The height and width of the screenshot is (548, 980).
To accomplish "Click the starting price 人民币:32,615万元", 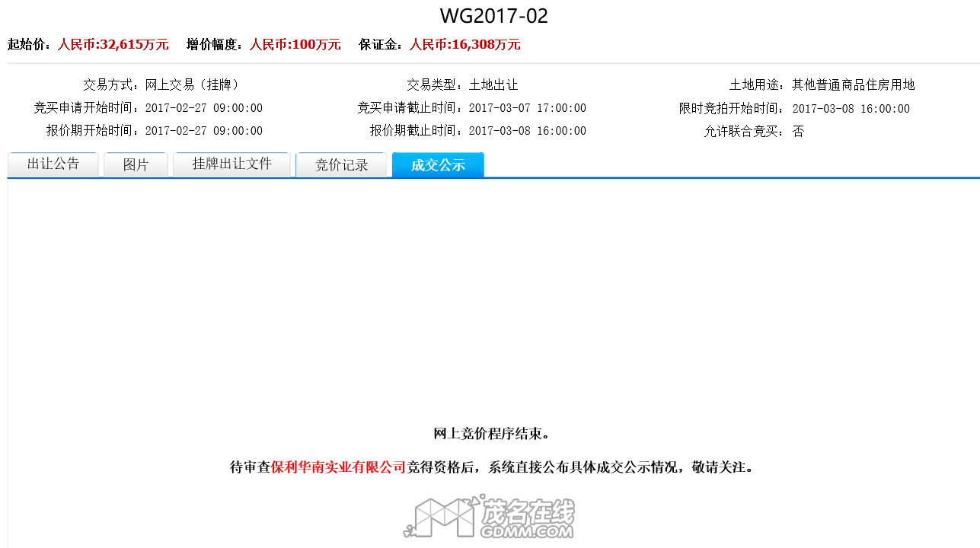I will 113,45.
